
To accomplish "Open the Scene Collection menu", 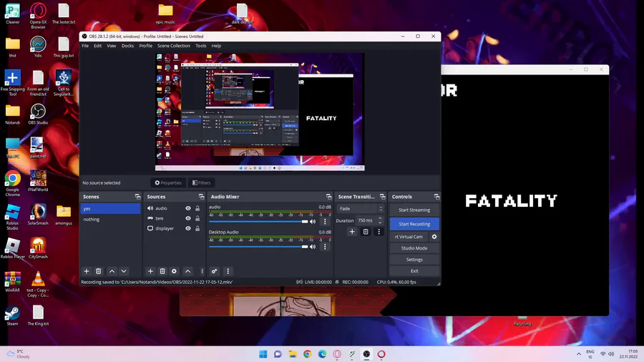I will (x=174, y=46).
